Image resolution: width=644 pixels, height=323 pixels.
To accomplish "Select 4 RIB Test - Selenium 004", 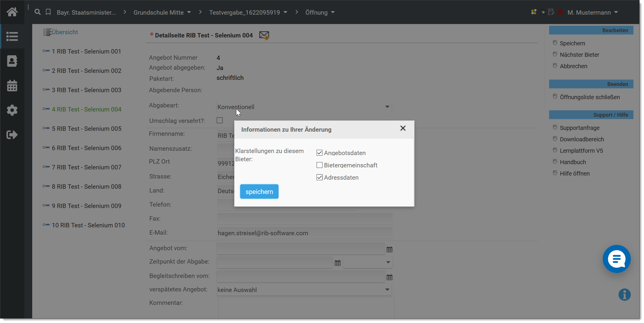I will (86, 109).
